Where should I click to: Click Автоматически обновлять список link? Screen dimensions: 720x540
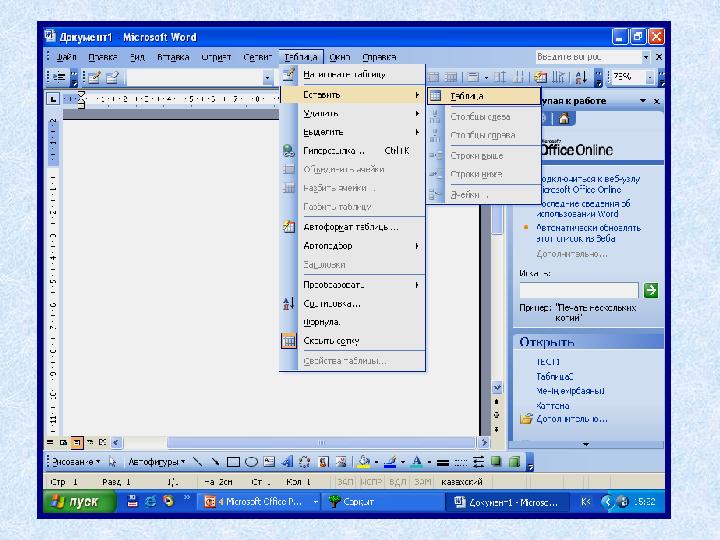pos(589,233)
